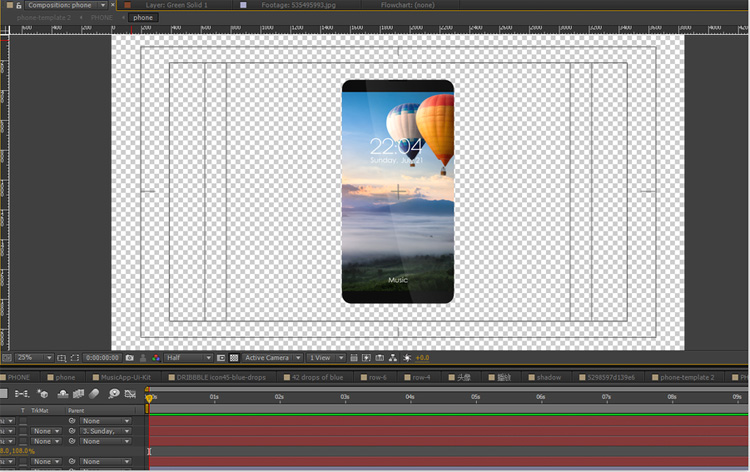The image size is (750, 472).
Task: Take a snapshot with the camera icon
Action: [x=130, y=357]
